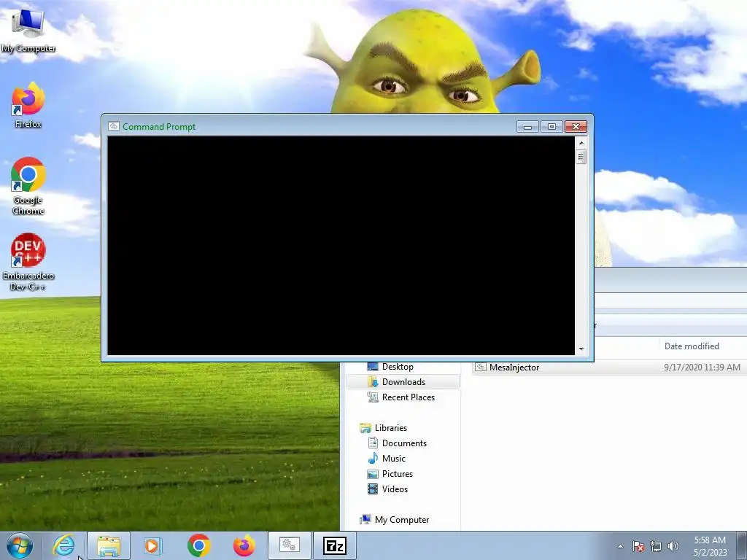Open Google Chrome desktop shortcut
The image size is (747, 560).
[28, 186]
